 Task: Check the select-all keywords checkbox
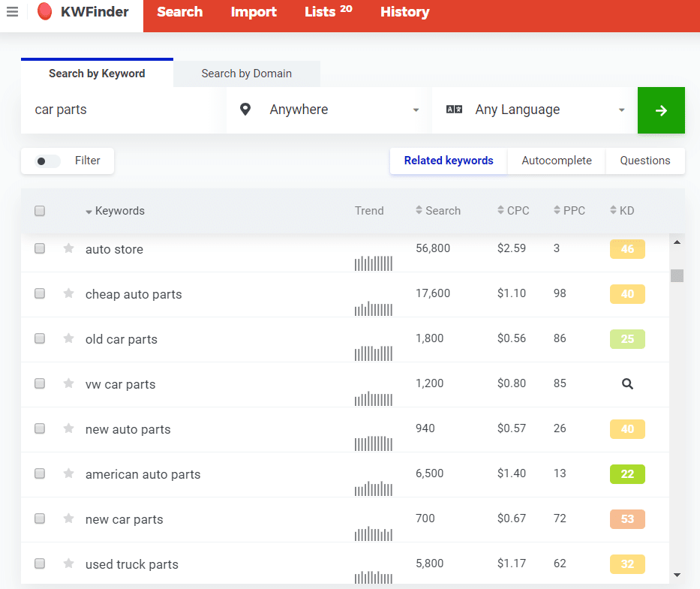pyautogui.click(x=40, y=211)
